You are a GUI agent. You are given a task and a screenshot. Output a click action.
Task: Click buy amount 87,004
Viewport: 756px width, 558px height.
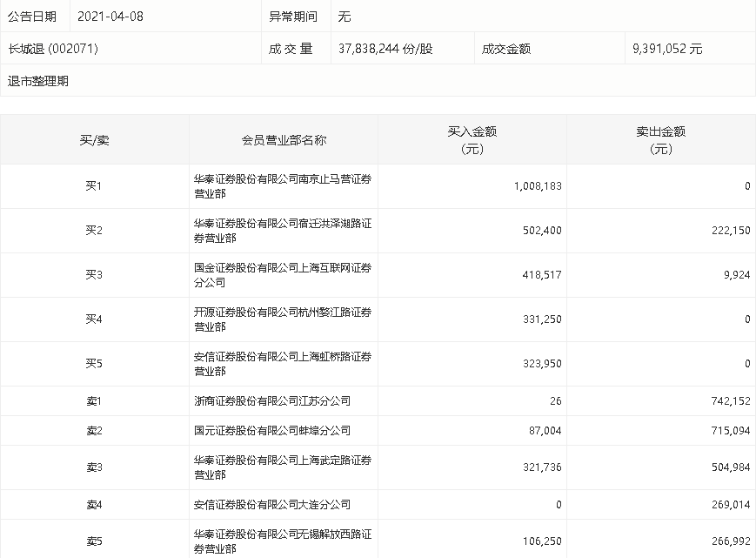point(545,430)
